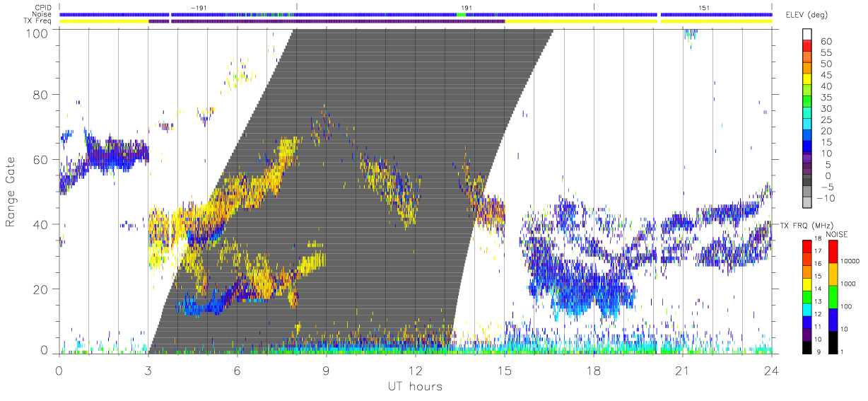Click the 100 tick label on Range Gate axis
The height and width of the screenshot is (401, 868).
tap(38, 33)
